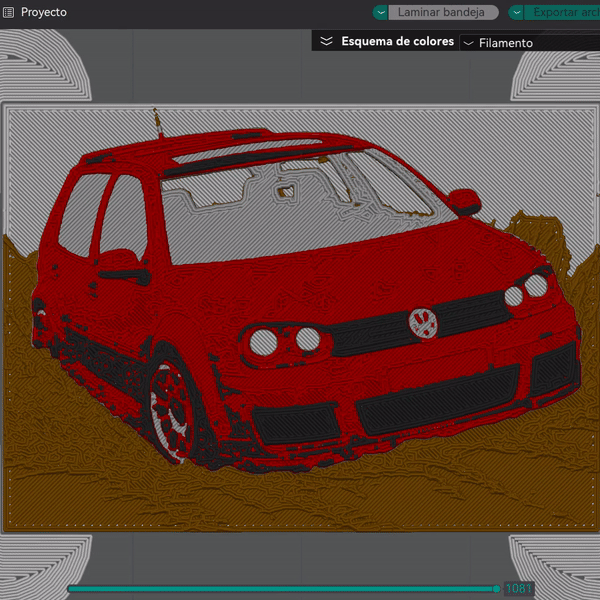Collapse the Esquema de colores panel chevron
This screenshot has width=600, height=600.
tap(326, 42)
